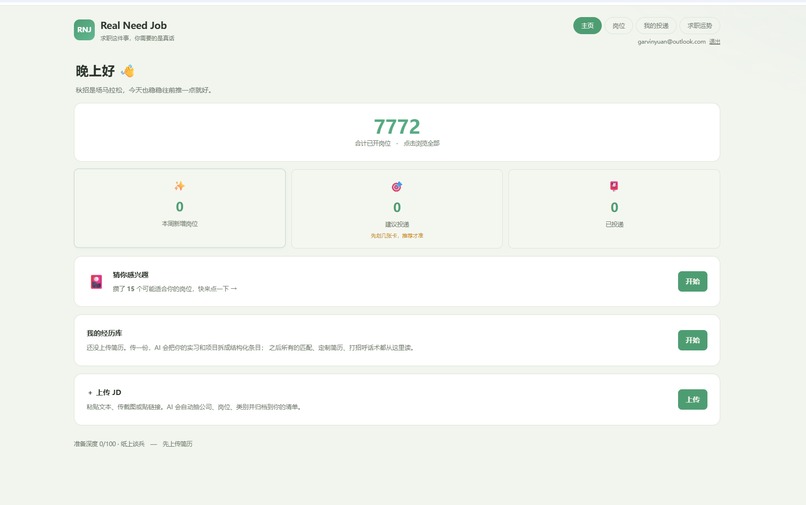Image resolution: width=806 pixels, height=505 pixels.
Task: Click the sparkles icon in 本周新增岗位 card
Action: [179, 186]
